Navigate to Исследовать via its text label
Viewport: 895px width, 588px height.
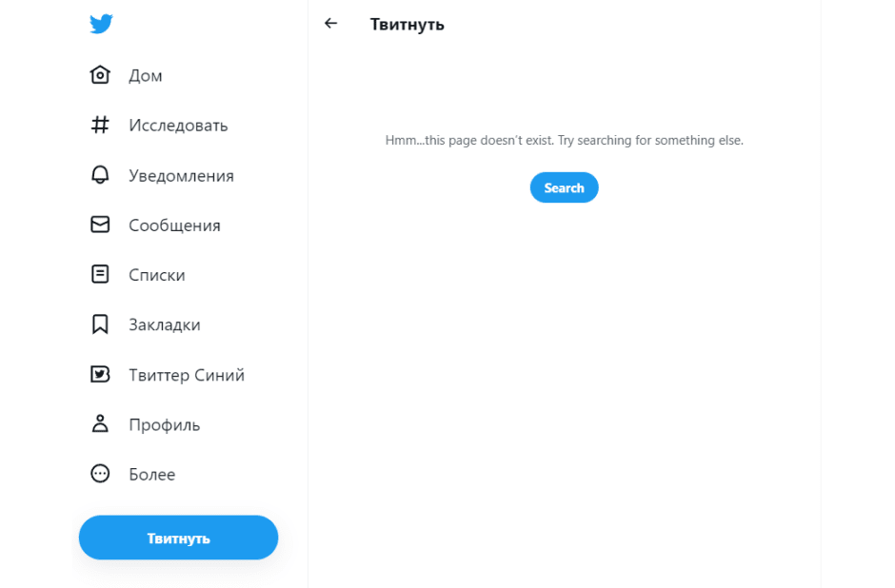click(x=178, y=126)
